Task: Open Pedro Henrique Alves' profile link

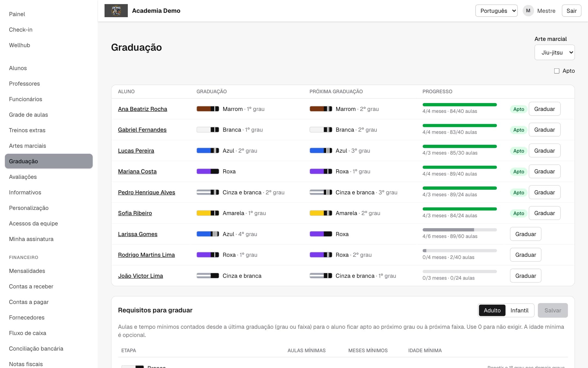Action: point(146,192)
